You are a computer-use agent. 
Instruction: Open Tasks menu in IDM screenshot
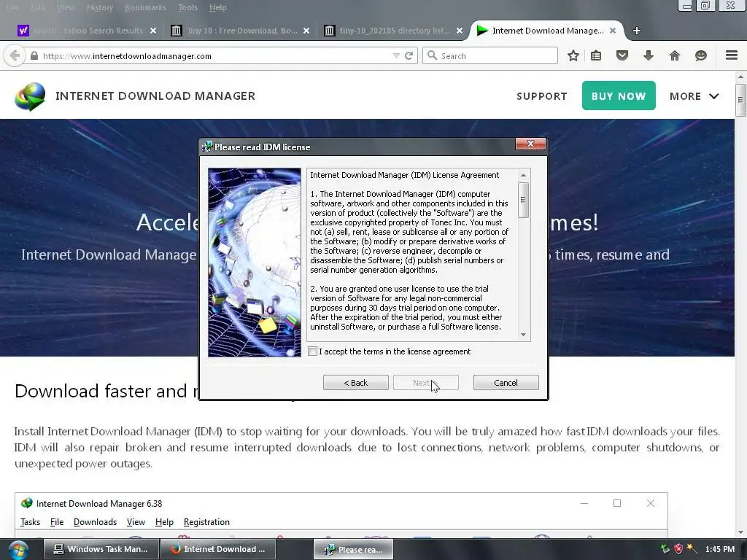pos(31,522)
